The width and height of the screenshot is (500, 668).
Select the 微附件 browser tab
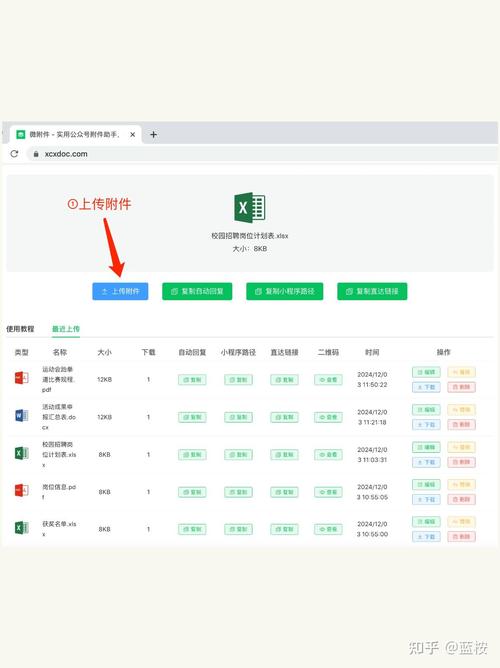(75, 135)
